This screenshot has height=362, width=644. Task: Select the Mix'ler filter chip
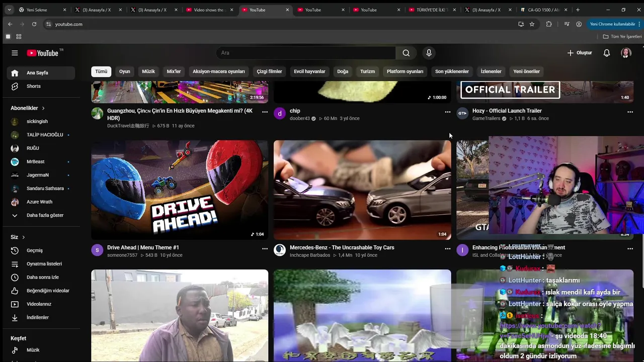174,71
